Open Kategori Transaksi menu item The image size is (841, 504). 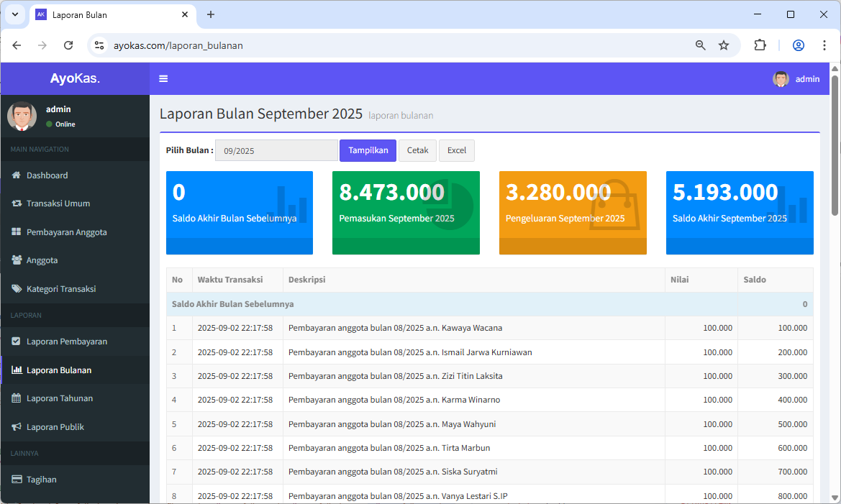(60, 289)
